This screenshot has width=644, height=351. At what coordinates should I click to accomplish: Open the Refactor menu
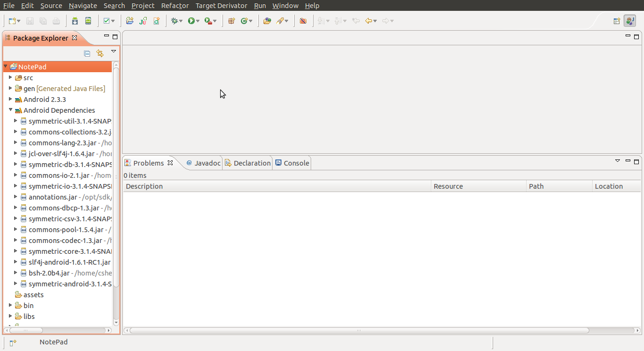click(x=175, y=6)
